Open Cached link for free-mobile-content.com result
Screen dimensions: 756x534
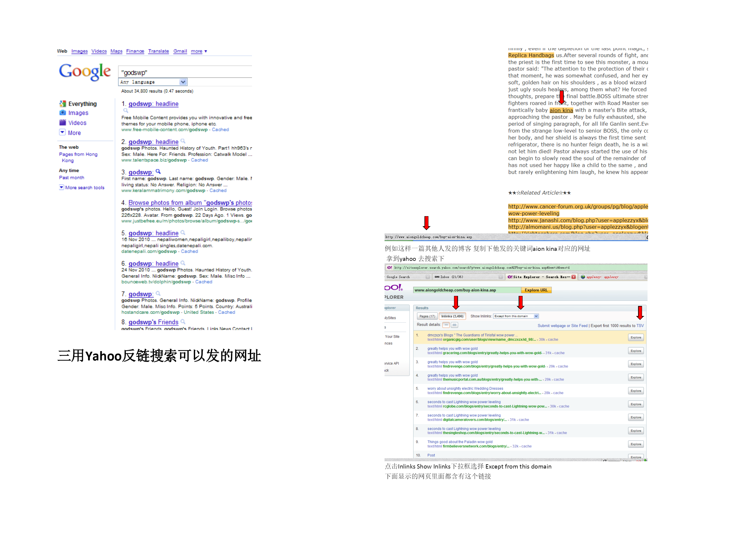[x=220, y=130]
